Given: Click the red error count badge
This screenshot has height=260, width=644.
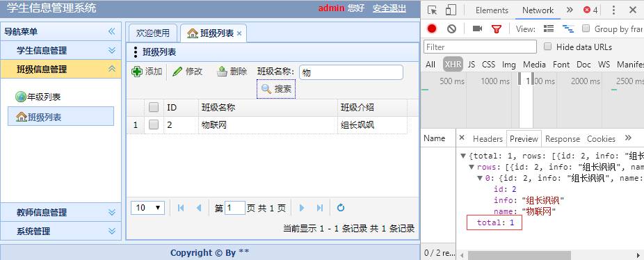Looking at the screenshot, I should 590,10.
